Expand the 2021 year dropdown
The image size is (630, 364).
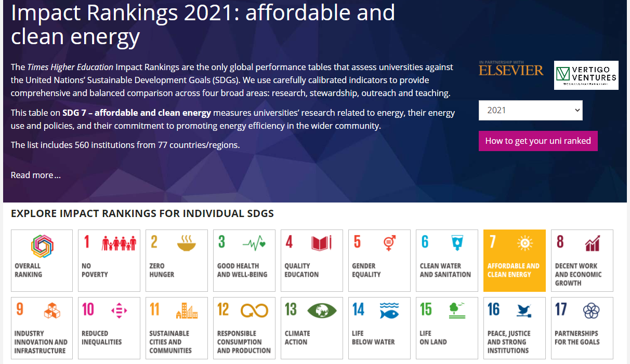tap(530, 110)
